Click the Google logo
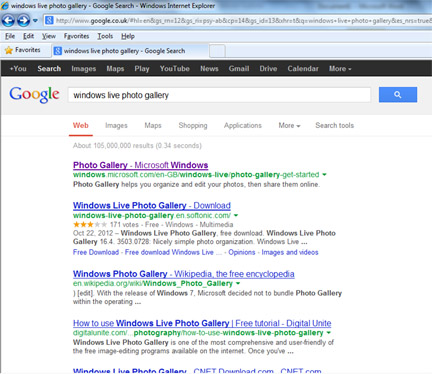Screen dimensions: 432x374 pos(34,95)
